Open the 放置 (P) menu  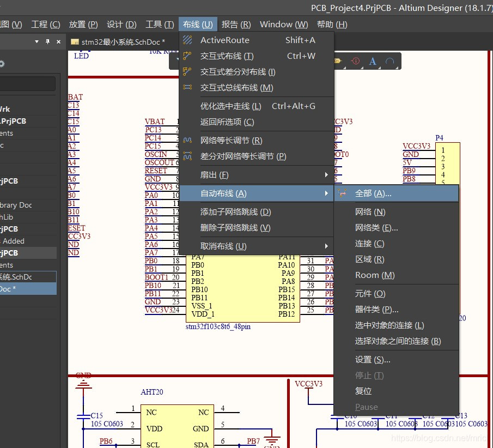pyautogui.click(x=83, y=24)
